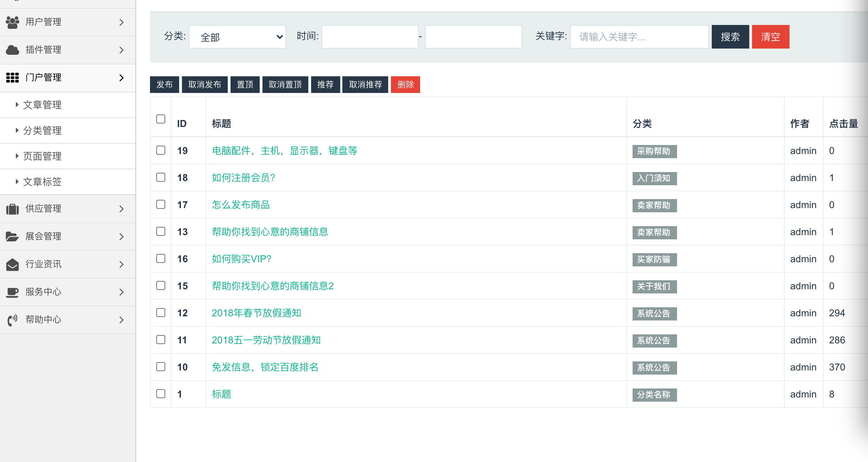This screenshot has height=462, width=868.
Task: Open the 分类 dropdown showing 全部
Action: (237, 36)
